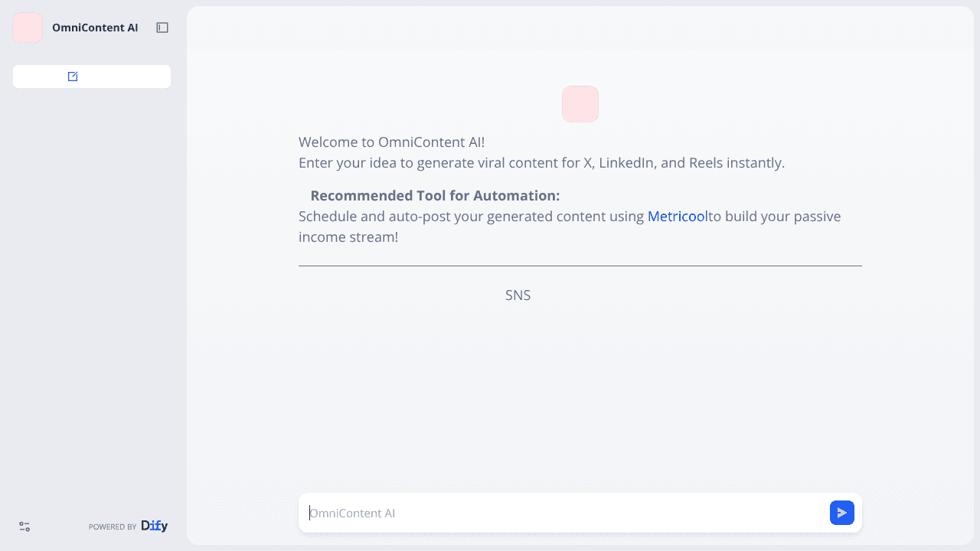Click the pink app icon in sidebar
The height and width of the screenshot is (551, 980).
[x=28, y=28]
